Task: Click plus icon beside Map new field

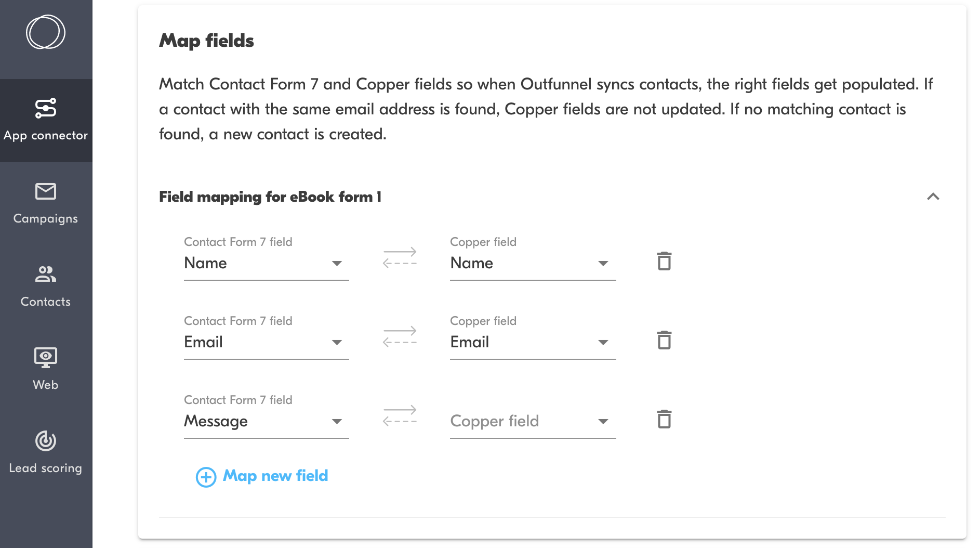Action: tap(206, 477)
